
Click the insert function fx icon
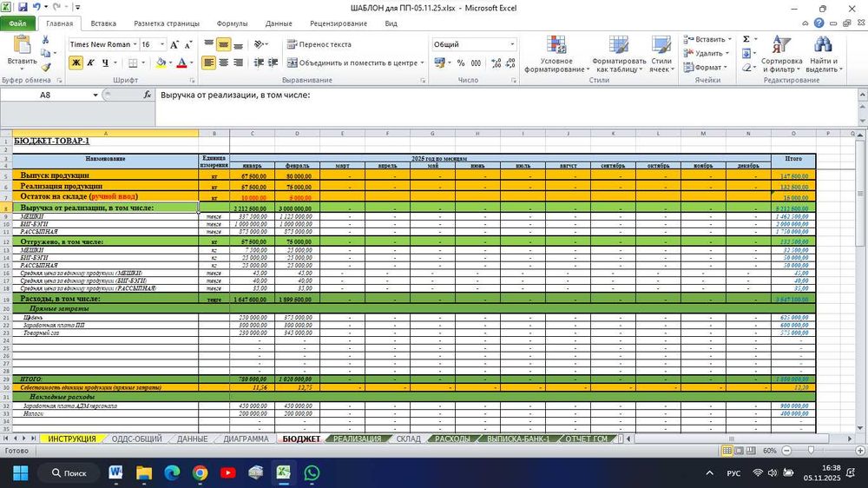(x=148, y=95)
